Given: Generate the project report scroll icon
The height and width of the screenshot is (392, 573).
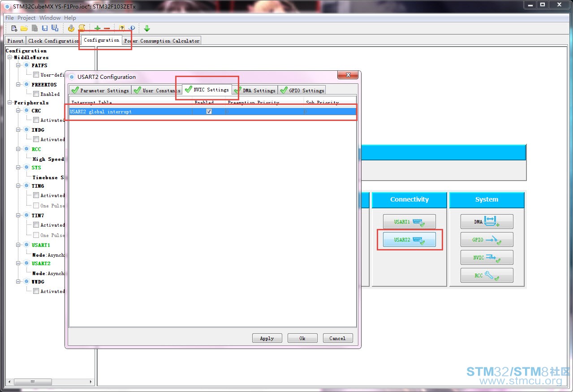Looking at the screenshot, I should pos(82,28).
